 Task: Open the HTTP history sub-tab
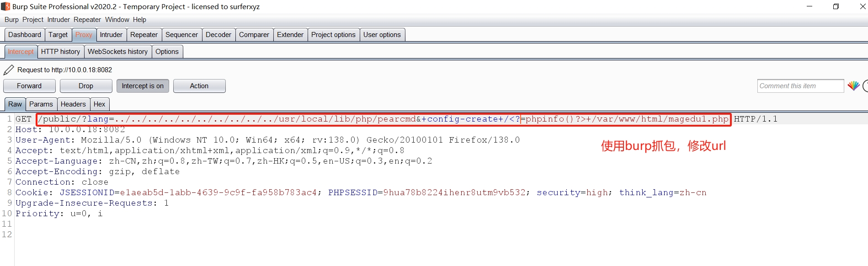60,52
